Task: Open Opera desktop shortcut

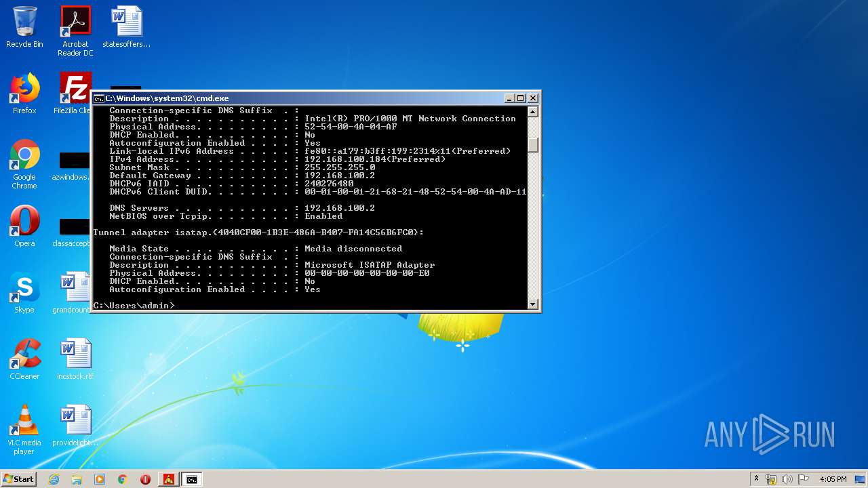Action: [x=24, y=226]
